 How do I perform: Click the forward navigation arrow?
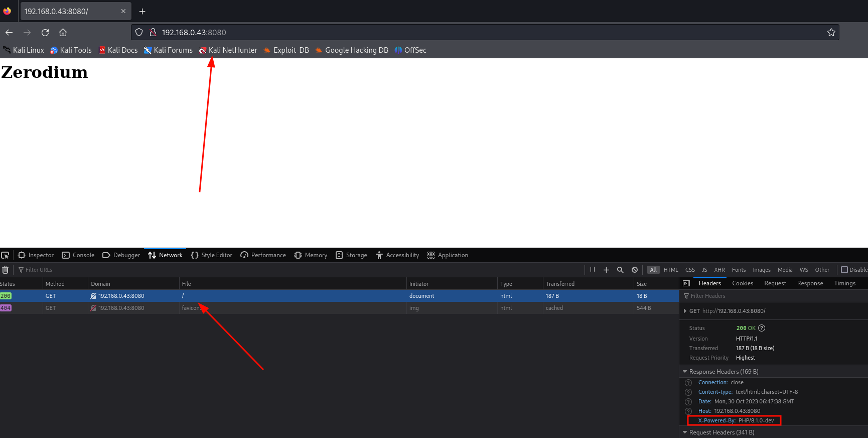tap(27, 33)
